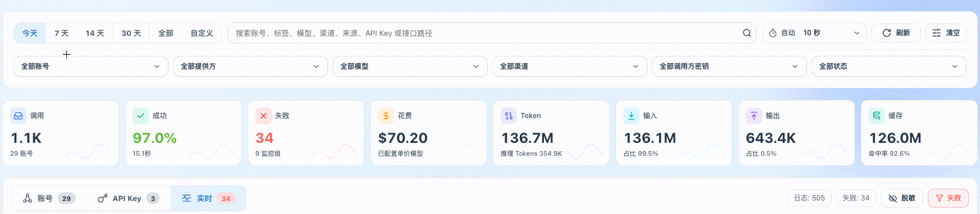Click the red 失败 cross icon
The image size is (980, 214).
pos(263,116)
